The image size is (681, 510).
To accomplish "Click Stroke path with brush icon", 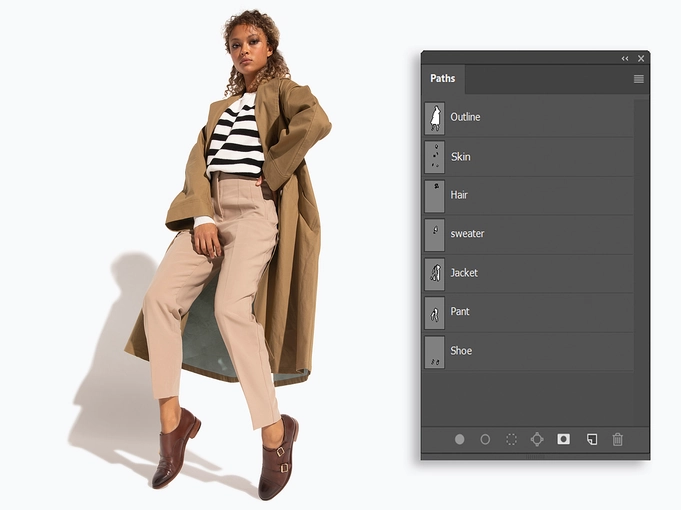I will (485, 439).
